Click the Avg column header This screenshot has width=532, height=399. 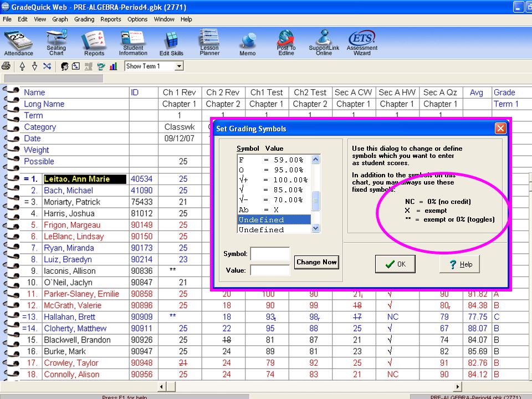(x=477, y=93)
